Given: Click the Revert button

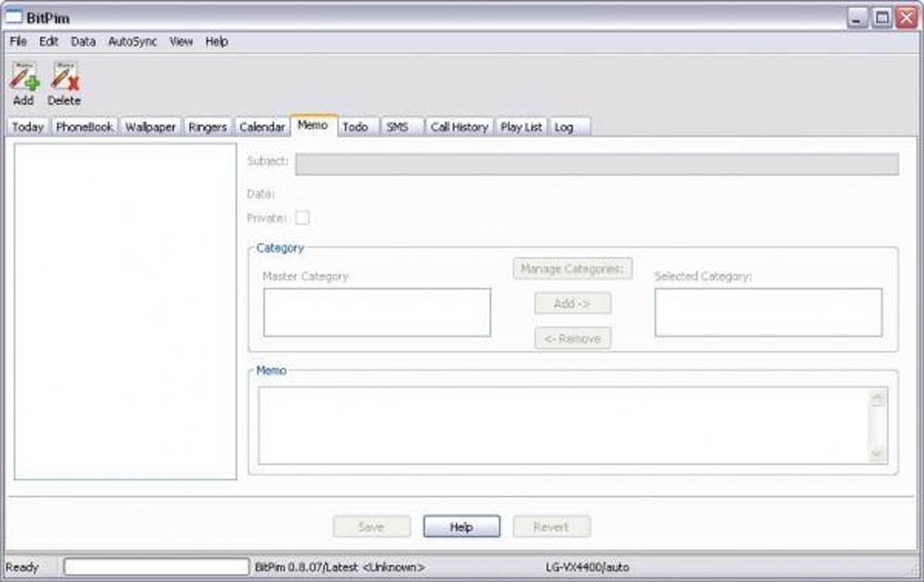Looking at the screenshot, I should [x=552, y=527].
